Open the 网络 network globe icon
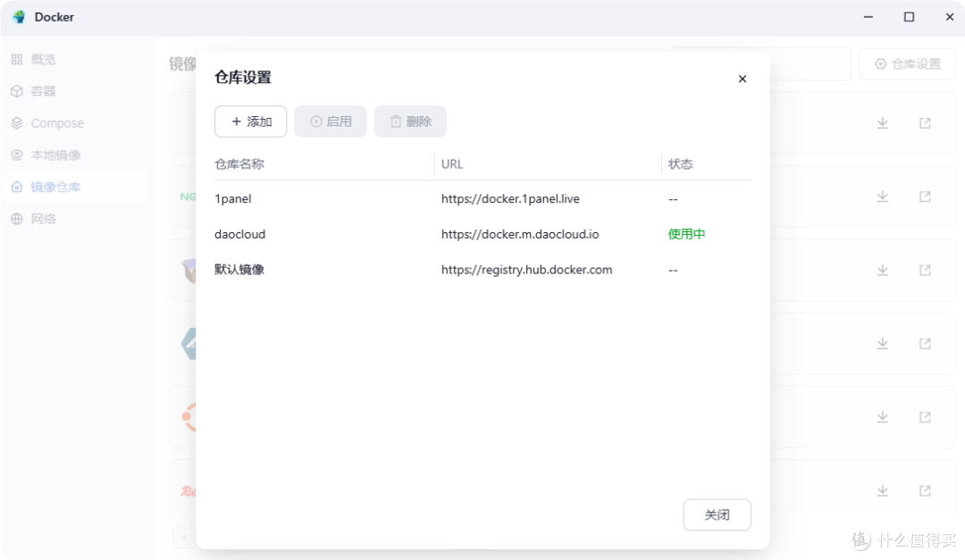The image size is (965, 560). [x=16, y=218]
